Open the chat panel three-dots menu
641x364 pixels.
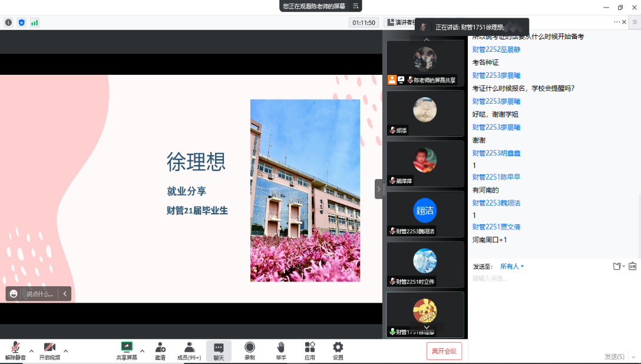617,22
